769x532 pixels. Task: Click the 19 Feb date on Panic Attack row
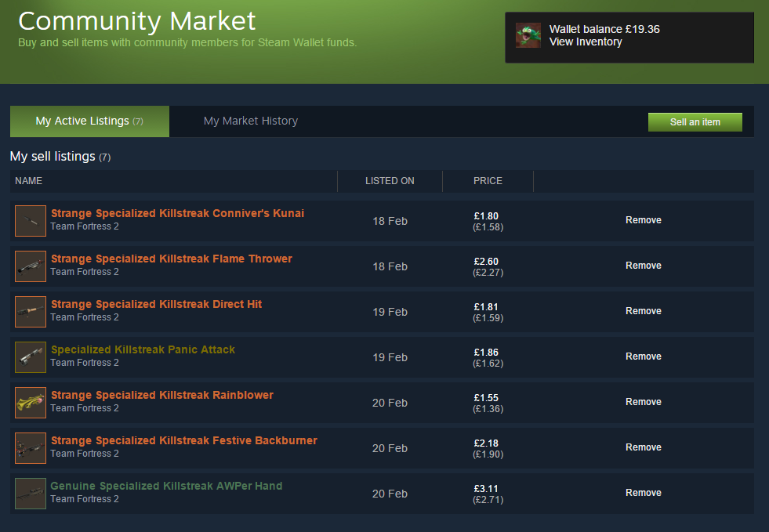click(x=390, y=357)
